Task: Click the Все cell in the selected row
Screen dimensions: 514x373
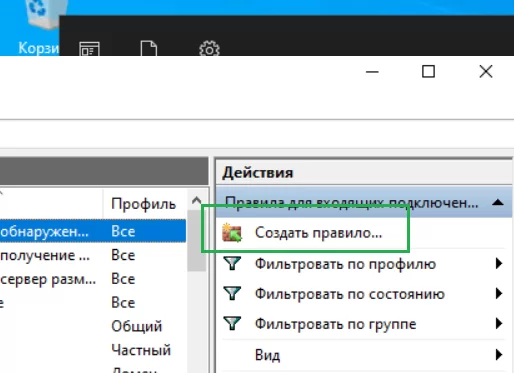Action: pos(123,231)
